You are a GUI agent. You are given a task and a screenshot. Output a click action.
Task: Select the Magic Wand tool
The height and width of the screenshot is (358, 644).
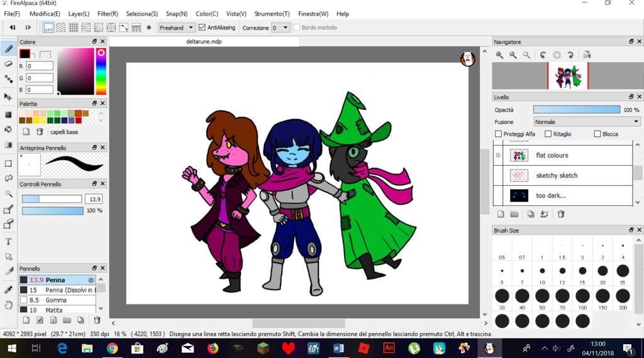[x=8, y=193]
